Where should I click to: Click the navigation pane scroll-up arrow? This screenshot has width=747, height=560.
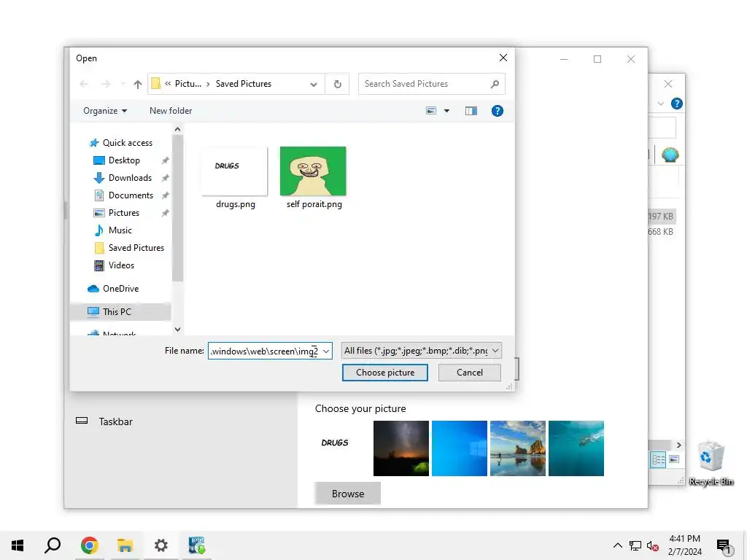[178, 129]
